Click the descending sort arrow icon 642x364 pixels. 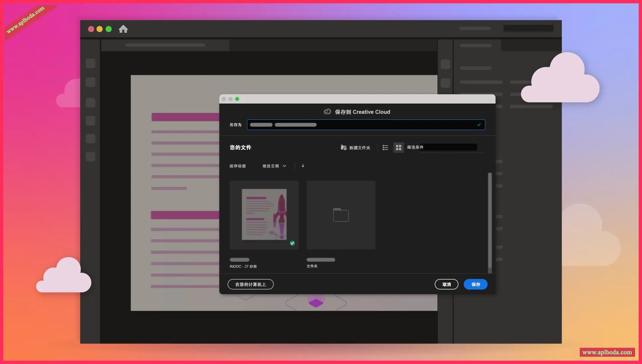pyautogui.click(x=303, y=166)
